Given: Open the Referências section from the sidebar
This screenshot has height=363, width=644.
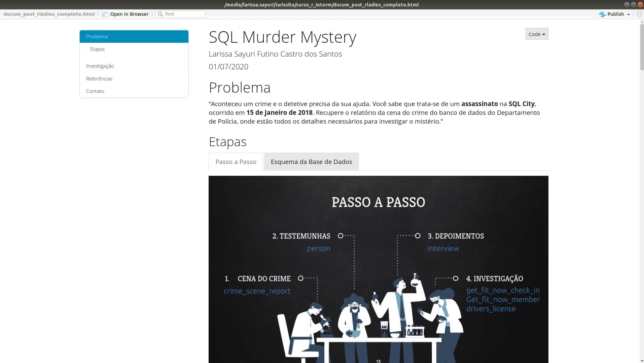Looking at the screenshot, I should (99, 78).
